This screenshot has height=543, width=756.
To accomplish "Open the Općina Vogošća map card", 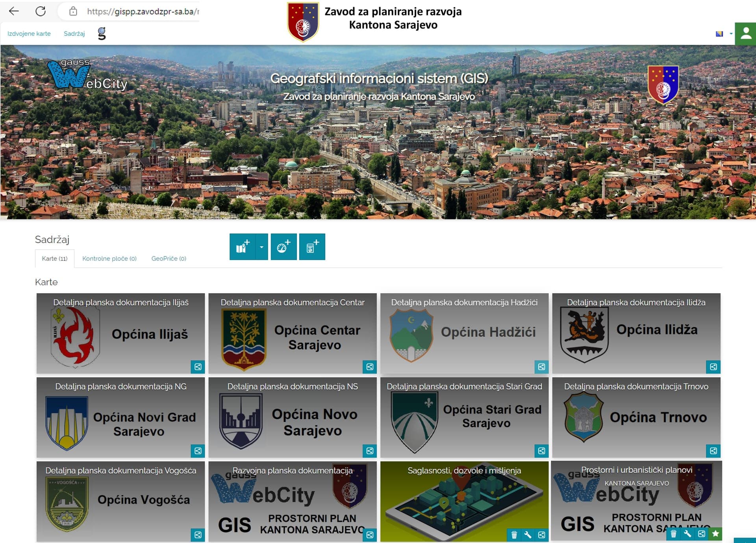I will [x=120, y=502].
